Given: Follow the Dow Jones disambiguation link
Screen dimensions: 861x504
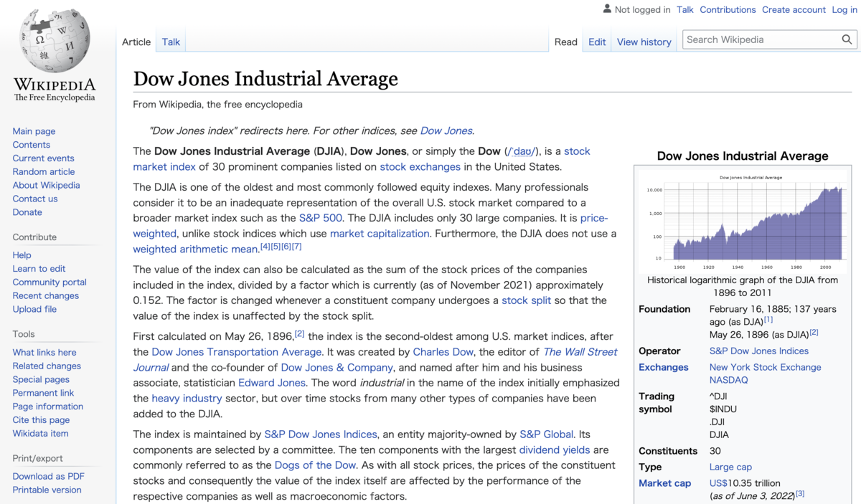Looking at the screenshot, I should [446, 130].
